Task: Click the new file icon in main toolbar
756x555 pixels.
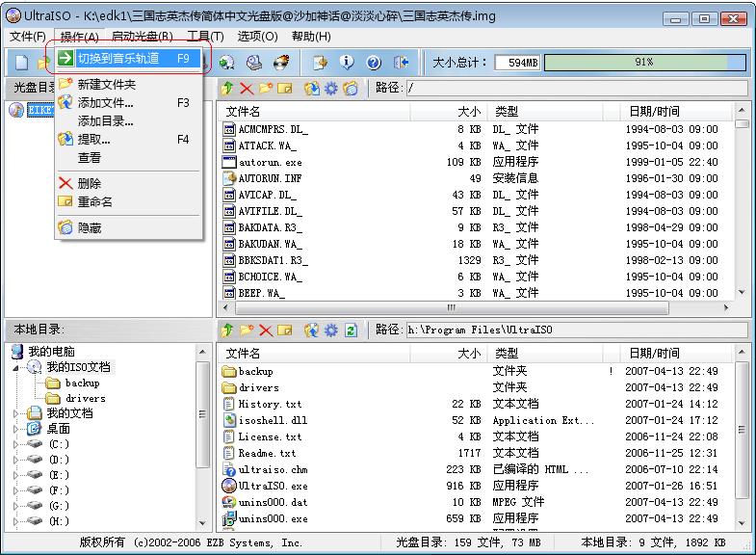Action: pos(20,63)
